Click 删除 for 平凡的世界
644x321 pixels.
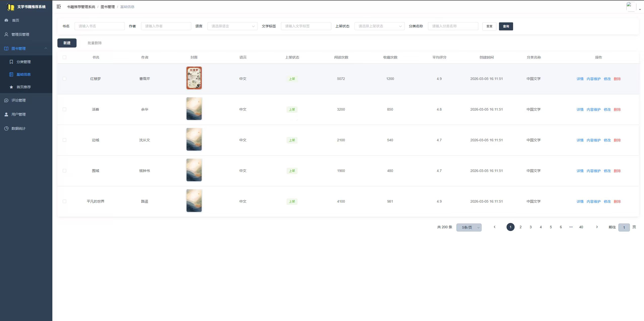[x=617, y=202]
